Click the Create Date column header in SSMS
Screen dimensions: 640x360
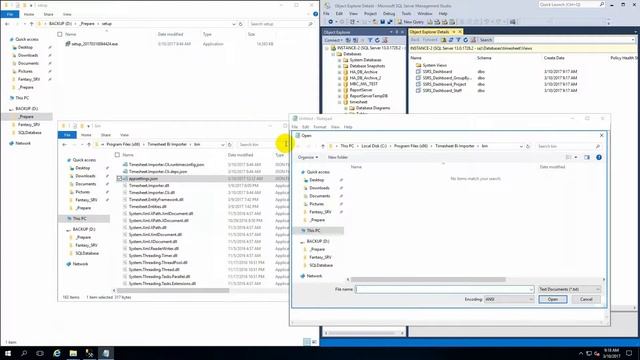[554, 58]
